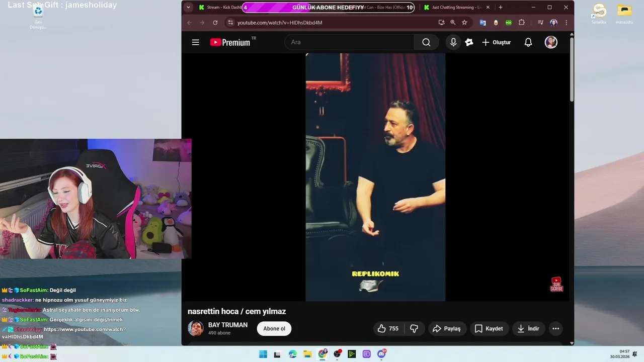The height and width of the screenshot is (362, 644).
Task: Click the video title 'nasrettin hoca / cem yılmaz'
Action: 237,311
